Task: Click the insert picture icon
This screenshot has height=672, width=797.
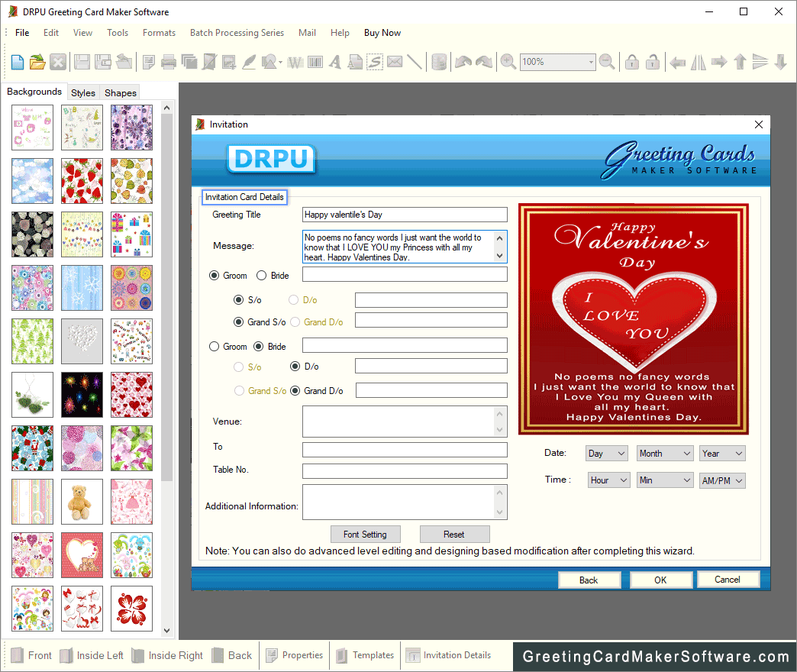Action: (x=229, y=62)
